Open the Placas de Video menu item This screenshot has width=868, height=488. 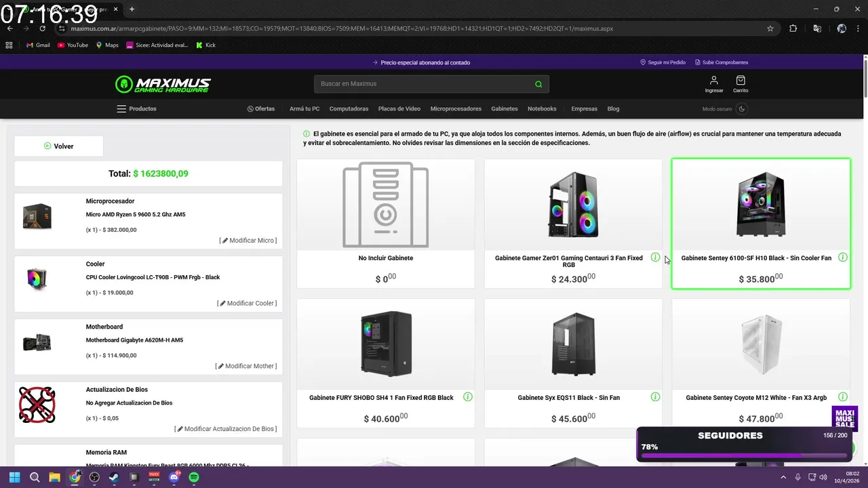[399, 108]
